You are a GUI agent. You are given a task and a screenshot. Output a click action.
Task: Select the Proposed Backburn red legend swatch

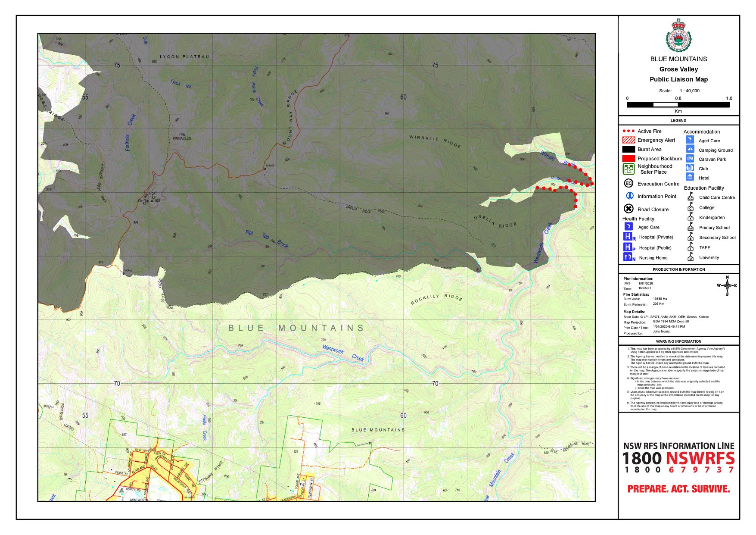[628, 158]
